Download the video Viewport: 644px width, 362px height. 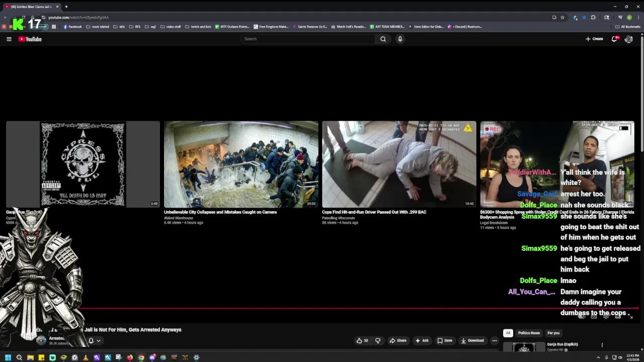[472, 340]
